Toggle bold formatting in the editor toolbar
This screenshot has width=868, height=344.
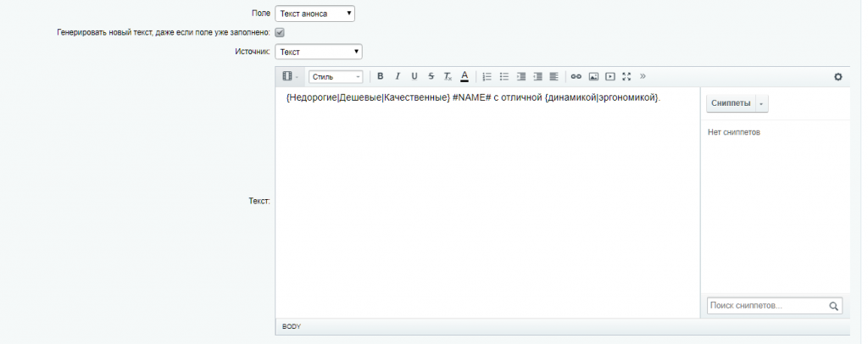tap(381, 76)
